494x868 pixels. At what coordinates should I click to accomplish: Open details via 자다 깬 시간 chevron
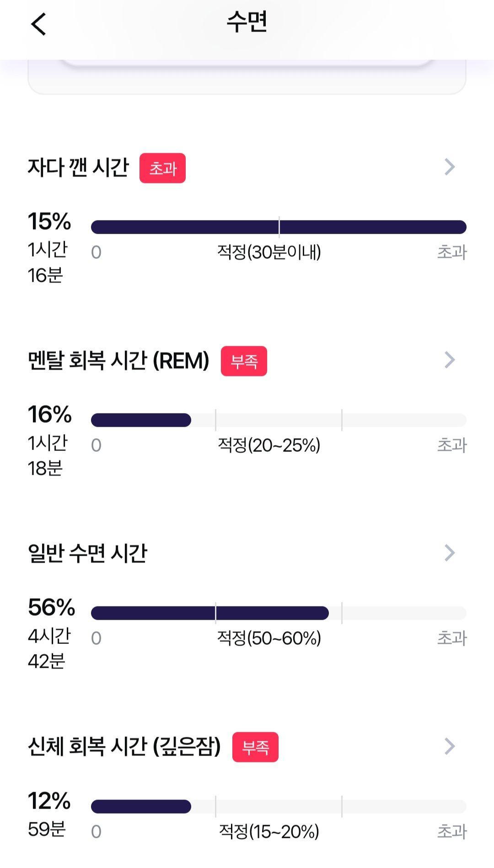pos(450,167)
